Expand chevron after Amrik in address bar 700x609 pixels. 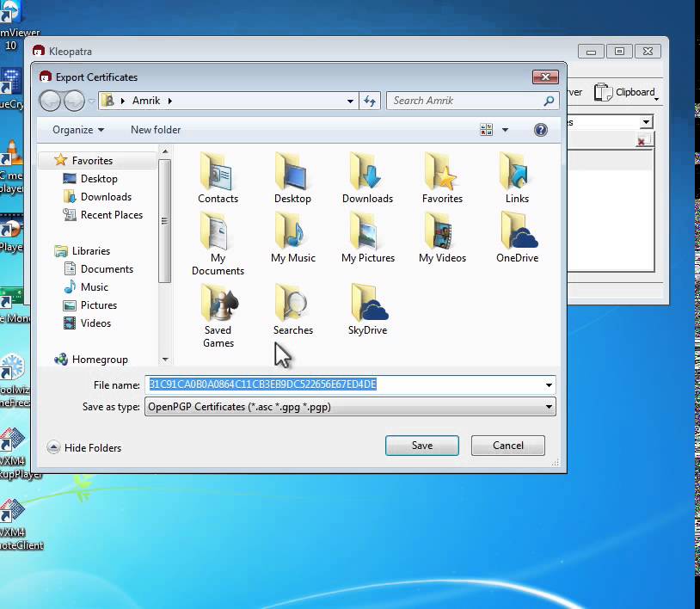pos(170,101)
